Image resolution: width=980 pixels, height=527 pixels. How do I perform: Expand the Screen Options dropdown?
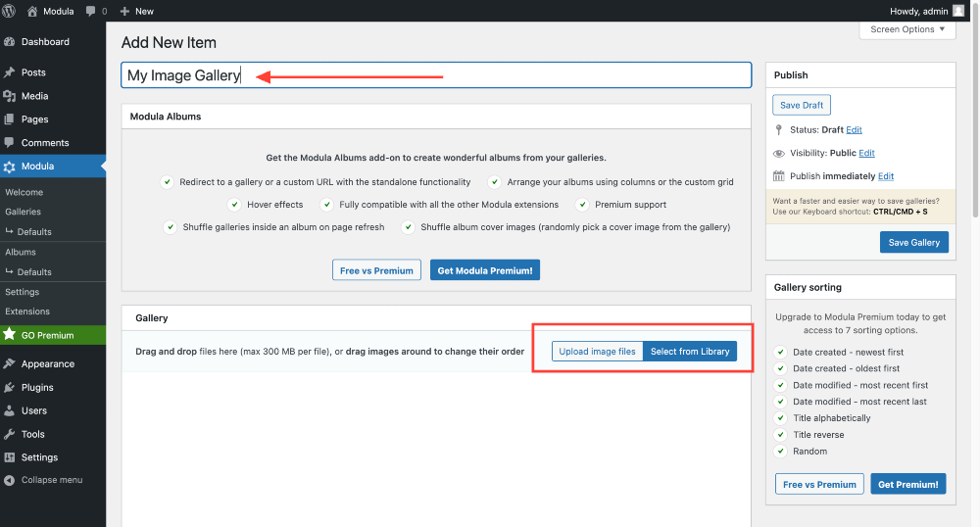907,29
